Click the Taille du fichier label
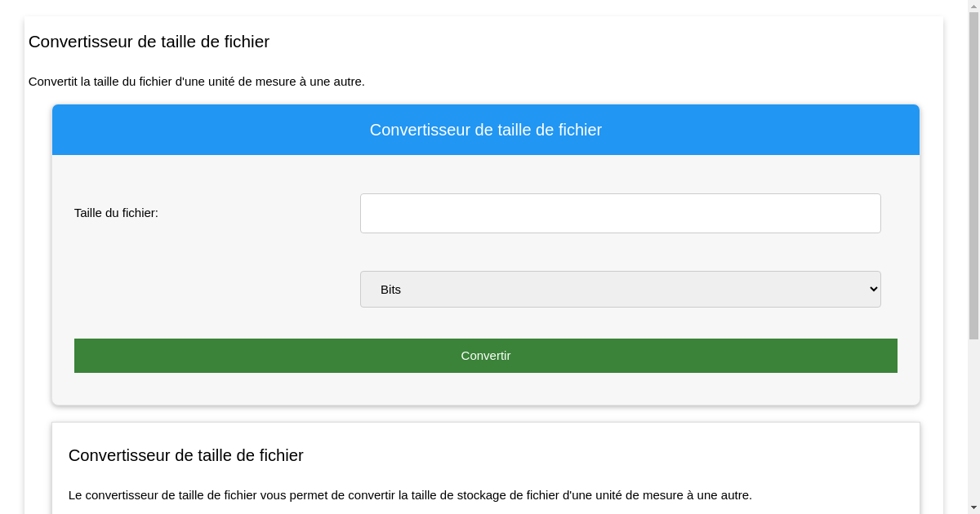Image resolution: width=980 pixels, height=514 pixels. click(117, 213)
